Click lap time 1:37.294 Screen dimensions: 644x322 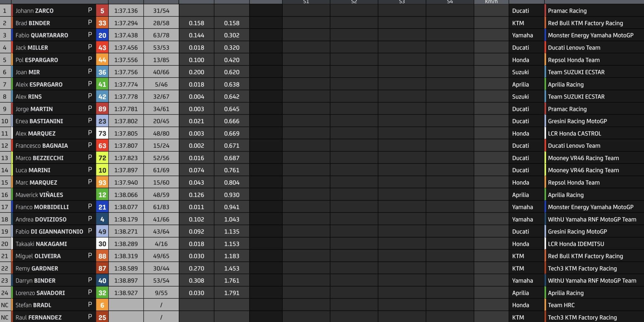pos(126,23)
